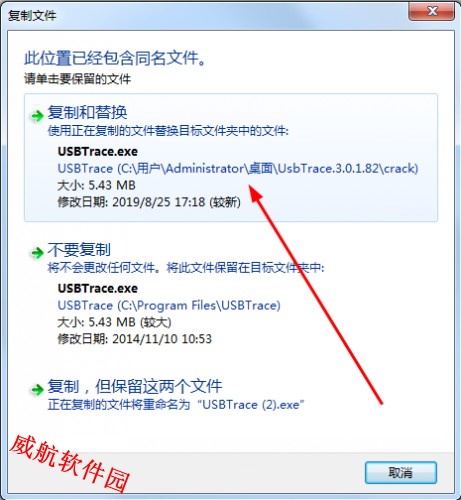
Task: Click the green arrow beside 复制，但保留这两个文件
Action: click(x=37, y=389)
